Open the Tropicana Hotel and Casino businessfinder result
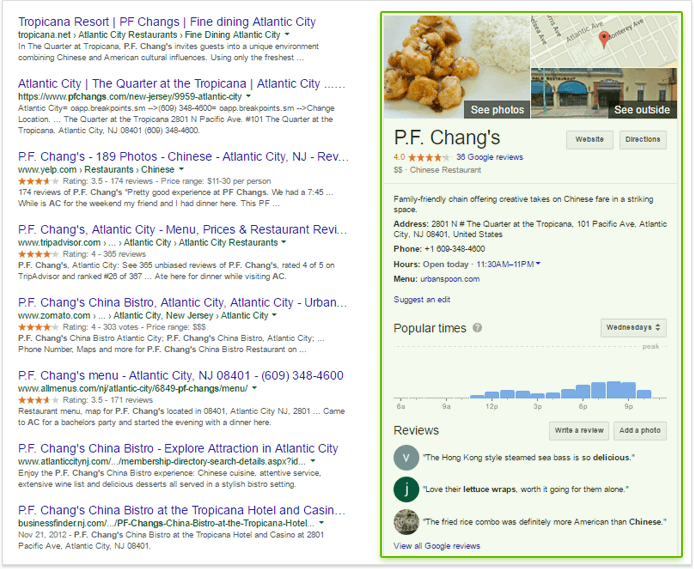Viewport: 694px width, 569px height. pos(181,510)
